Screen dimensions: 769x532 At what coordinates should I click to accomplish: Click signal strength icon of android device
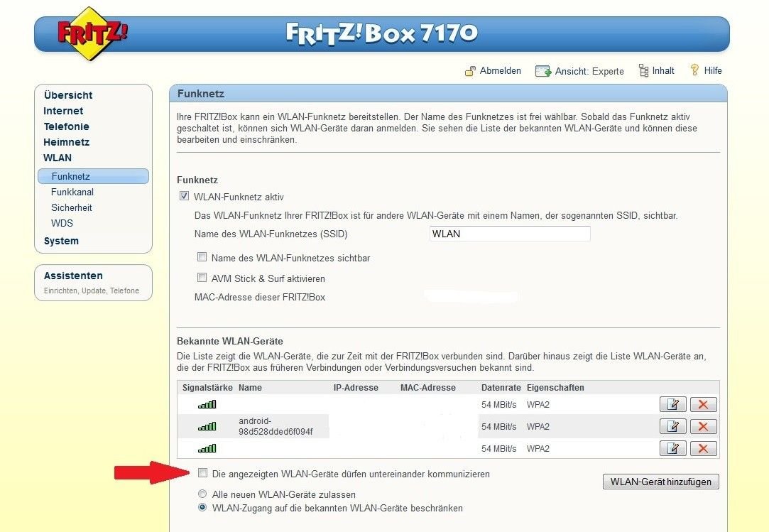[207, 426]
